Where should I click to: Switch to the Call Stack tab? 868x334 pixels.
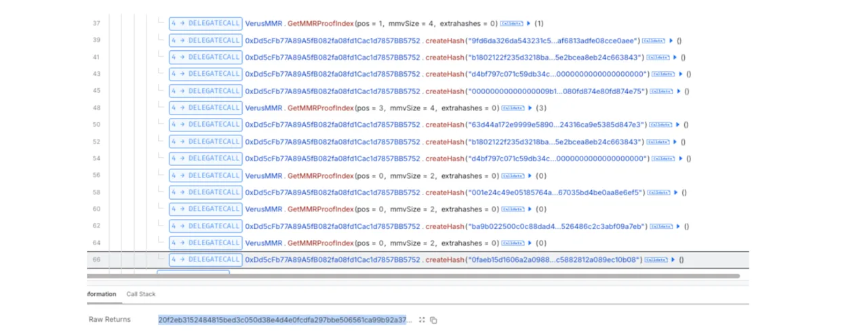tap(140, 294)
